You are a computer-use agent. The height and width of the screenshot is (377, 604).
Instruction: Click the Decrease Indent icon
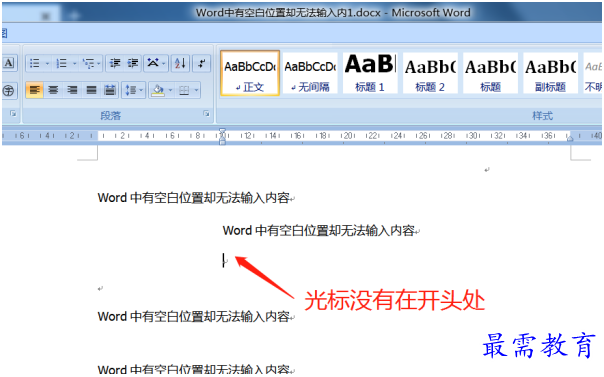[114, 63]
